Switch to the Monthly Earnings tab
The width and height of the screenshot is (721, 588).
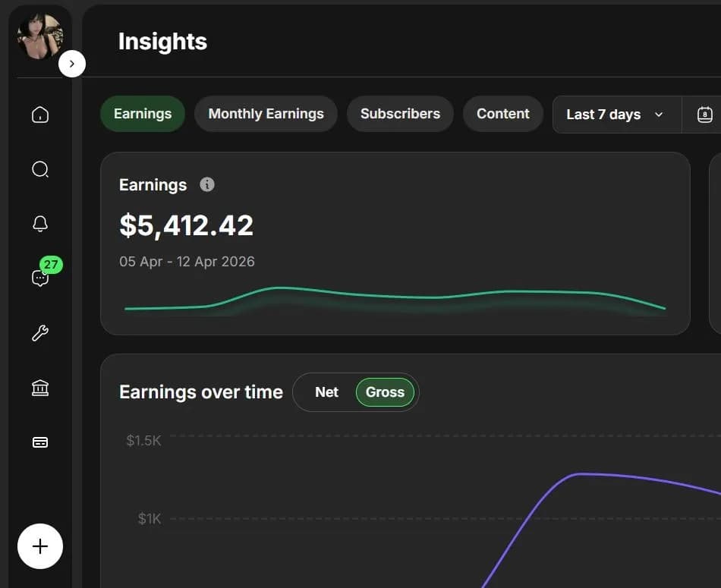266,114
